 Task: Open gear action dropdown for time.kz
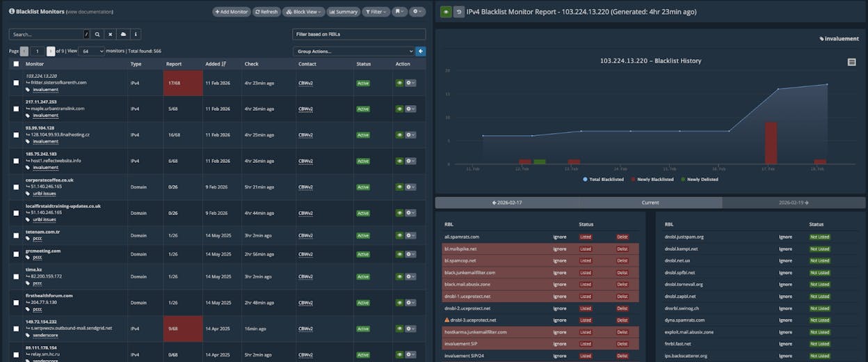(410, 276)
